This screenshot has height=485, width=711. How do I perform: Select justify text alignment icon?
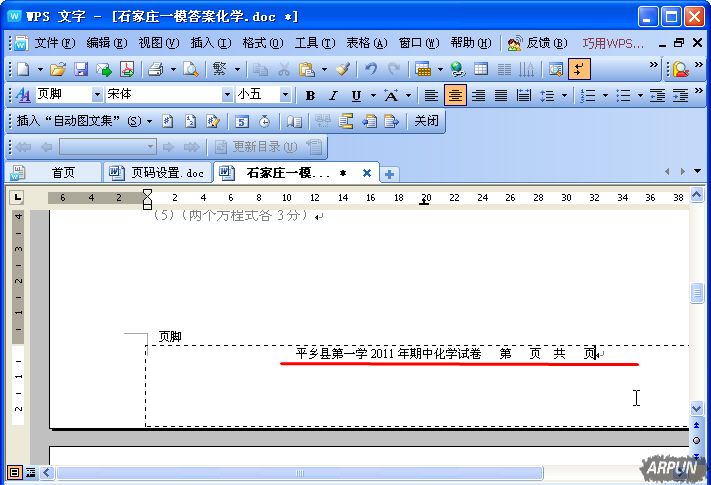[x=501, y=95]
